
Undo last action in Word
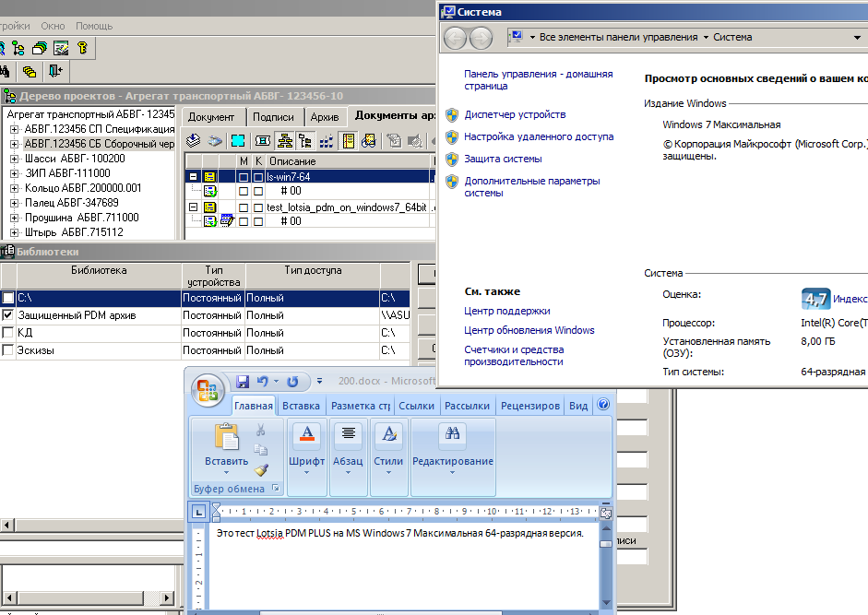(262, 382)
